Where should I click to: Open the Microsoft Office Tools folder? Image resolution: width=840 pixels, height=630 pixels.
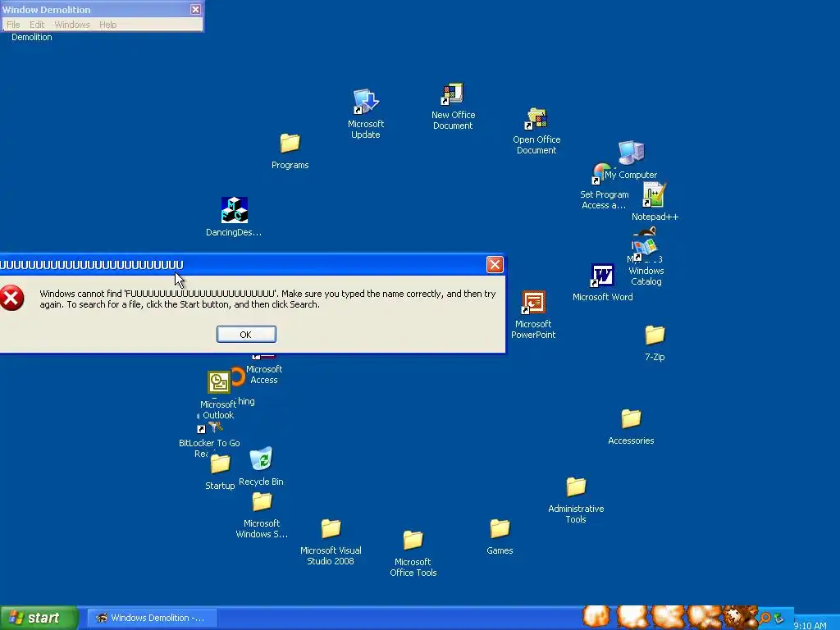tap(413, 540)
